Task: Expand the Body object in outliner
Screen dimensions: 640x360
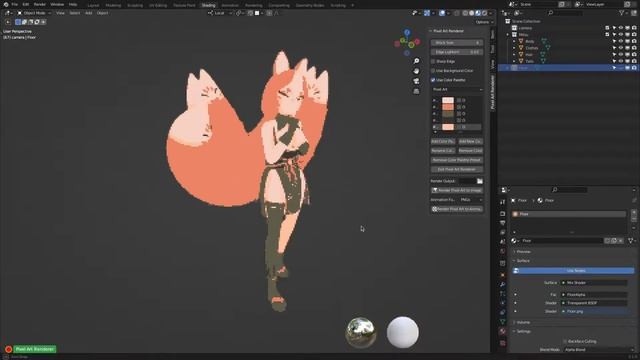Action: [514, 41]
